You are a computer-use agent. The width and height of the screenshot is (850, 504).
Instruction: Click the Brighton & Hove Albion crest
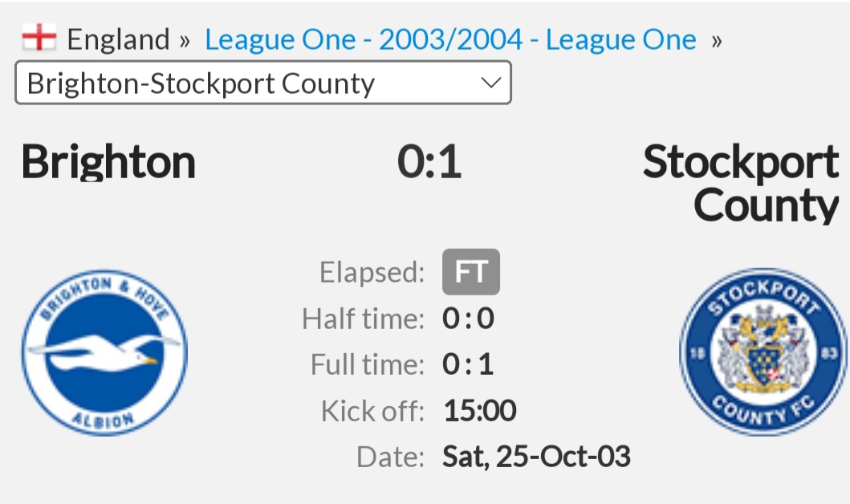[x=104, y=353]
